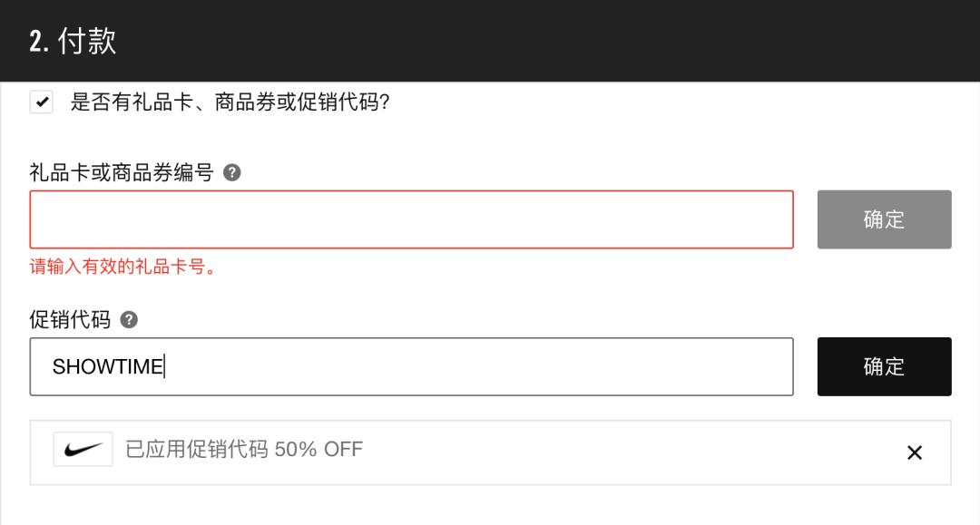Click the X to remove applied promo code
The image size is (980, 525).
click(x=916, y=451)
